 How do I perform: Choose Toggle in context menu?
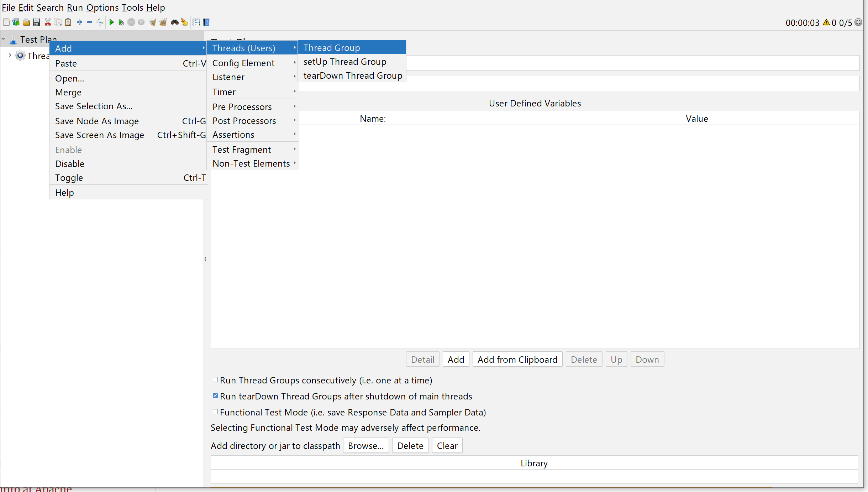point(128,178)
